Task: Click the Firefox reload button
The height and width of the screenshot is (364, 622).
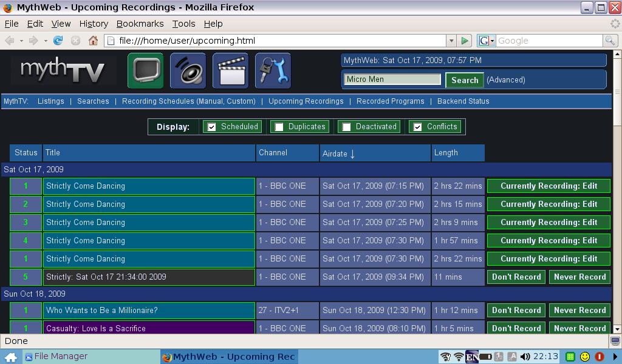Action: pyautogui.click(x=58, y=41)
